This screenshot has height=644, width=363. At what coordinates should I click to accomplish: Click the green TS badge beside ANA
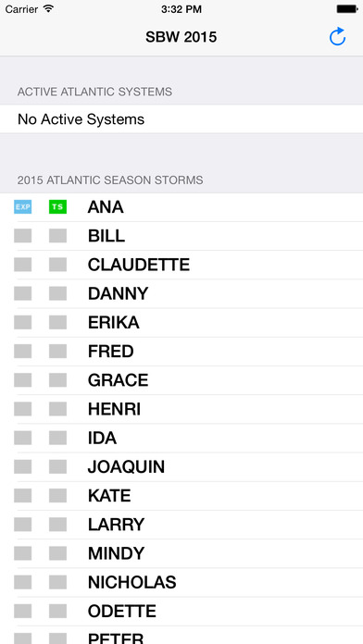(x=57, y=207)
